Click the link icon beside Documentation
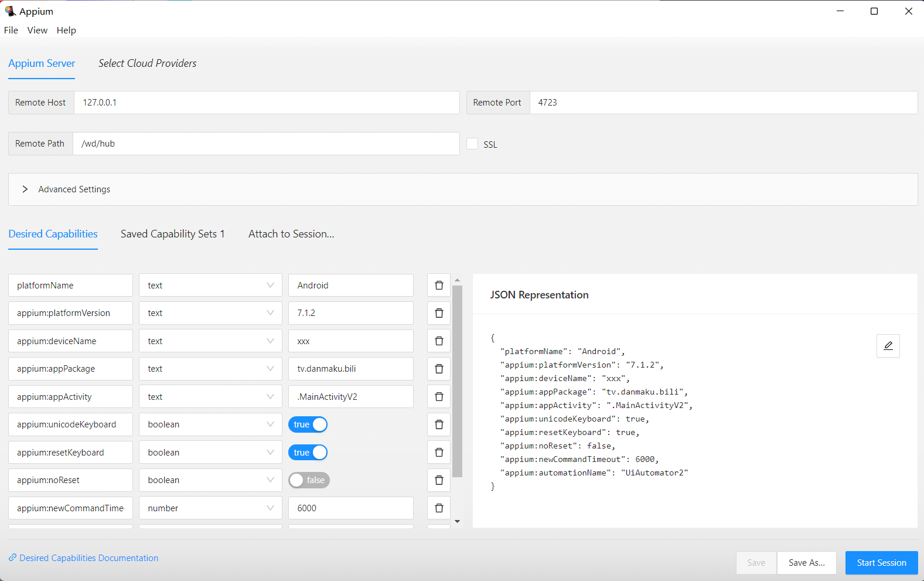The height and width of the screenshot is (581, 924). [x=12, y=558]
